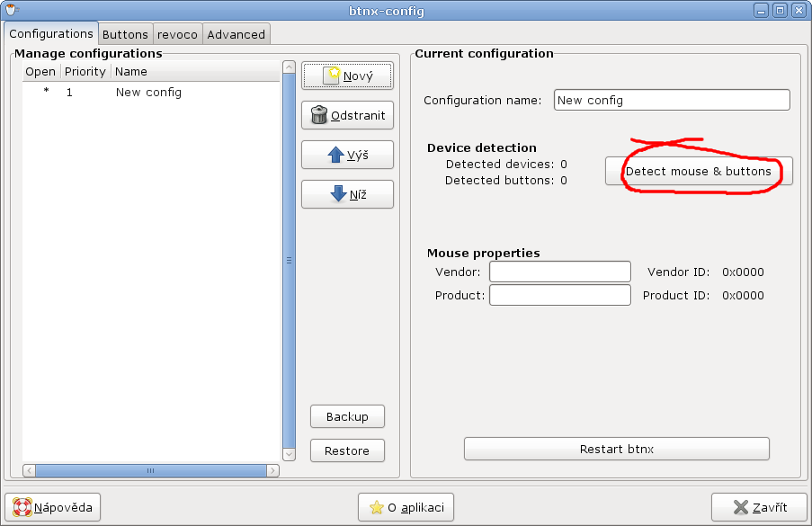Open the revoco tab

(x=177, y=34)
